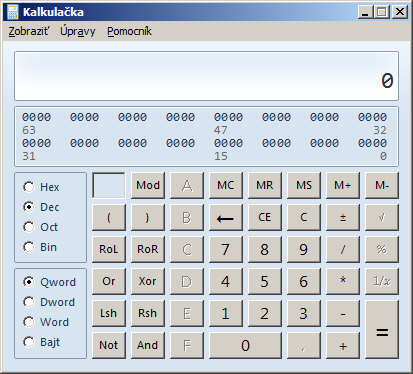Click the divide button
This screenshot has width=413, height=374.
click(x=343, y=249)
